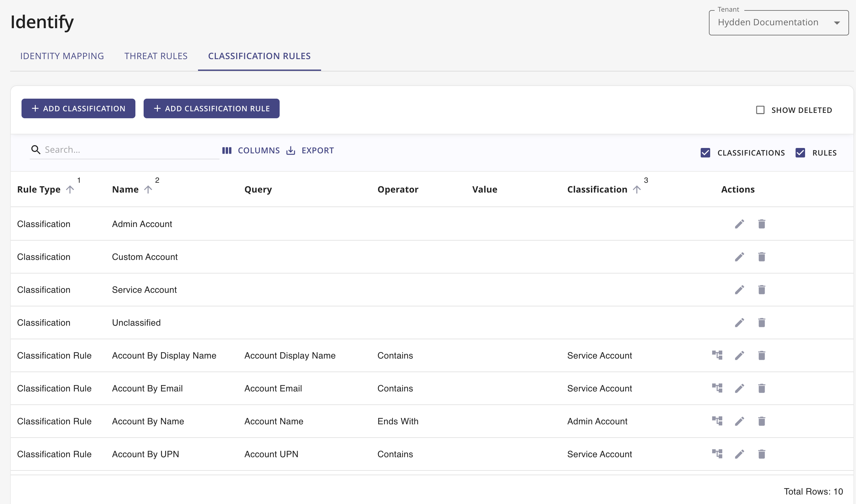The width and height of the screenshot is (856, 504).
Task: Click 'Unclassified' name cell
Action: pos(136,323)
